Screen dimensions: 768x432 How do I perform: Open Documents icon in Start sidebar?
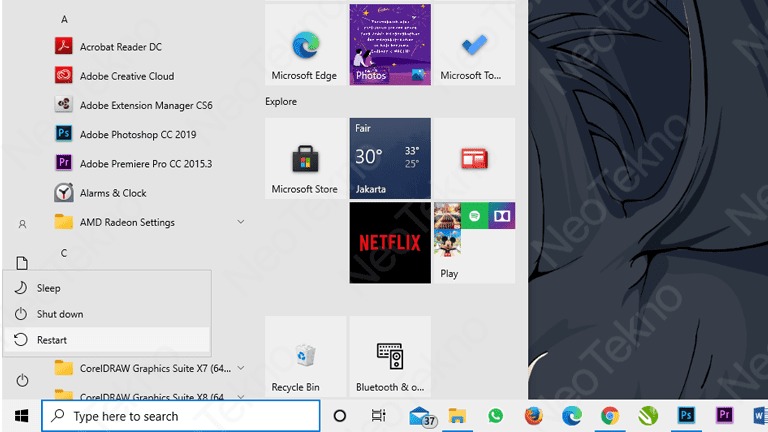pyautogui.click(x=22, y=263)
